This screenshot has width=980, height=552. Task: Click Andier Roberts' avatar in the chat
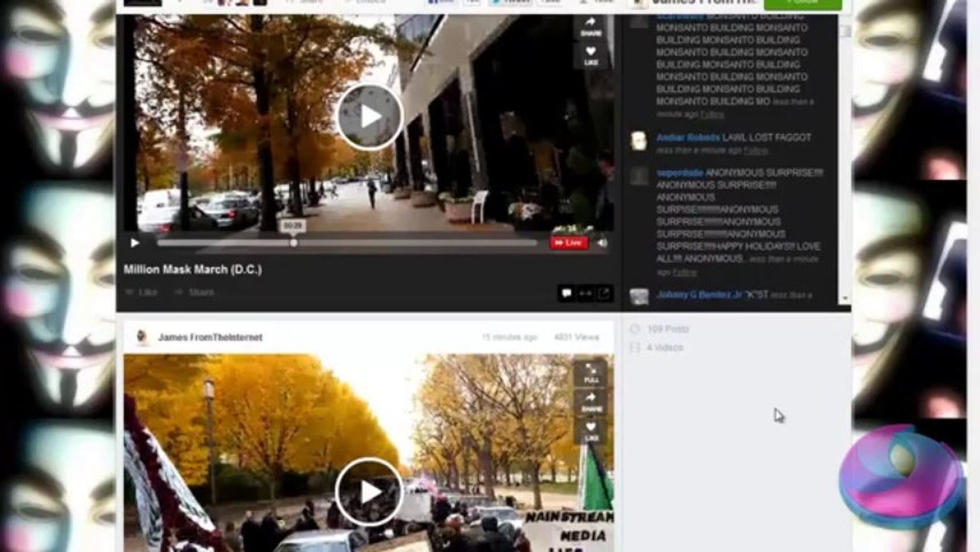(638, 141)
